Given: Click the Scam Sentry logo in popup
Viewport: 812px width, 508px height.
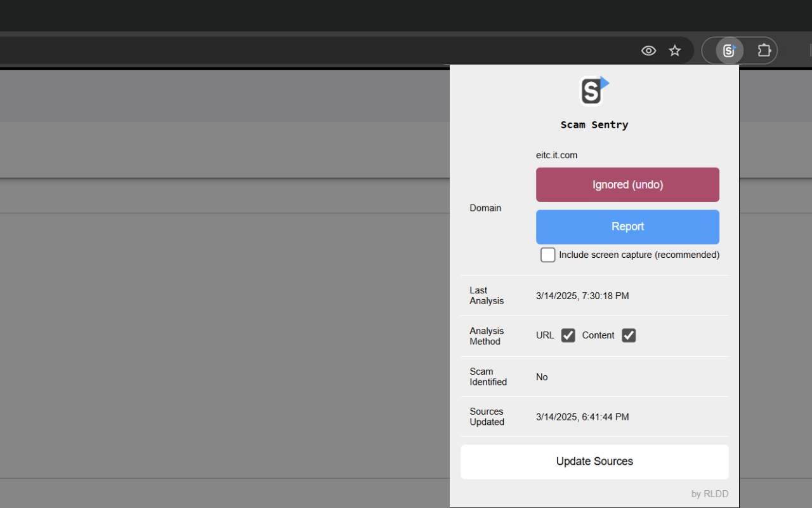Looking at the screenshot, I should click(594, 91).
